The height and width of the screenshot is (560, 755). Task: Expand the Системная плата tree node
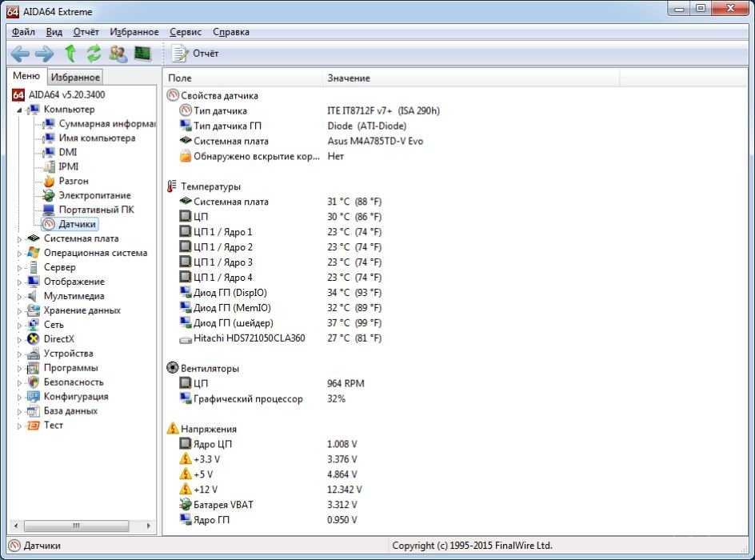click(19, 239)
